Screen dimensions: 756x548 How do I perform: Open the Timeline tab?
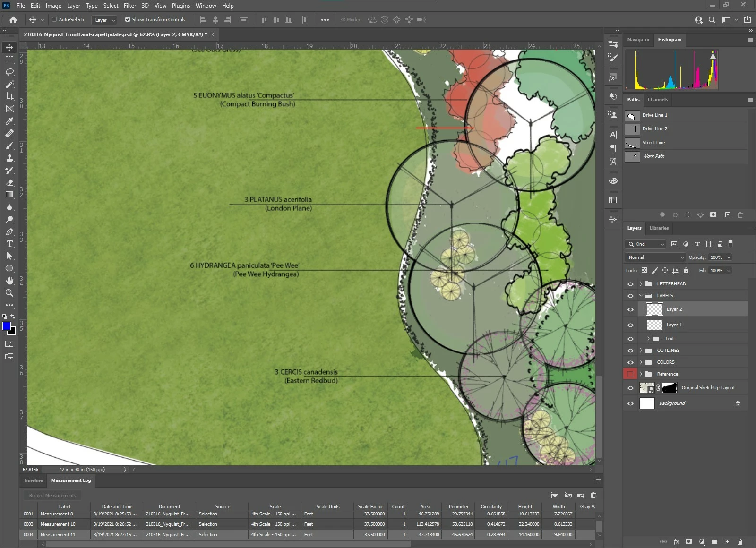pos(33,480)
